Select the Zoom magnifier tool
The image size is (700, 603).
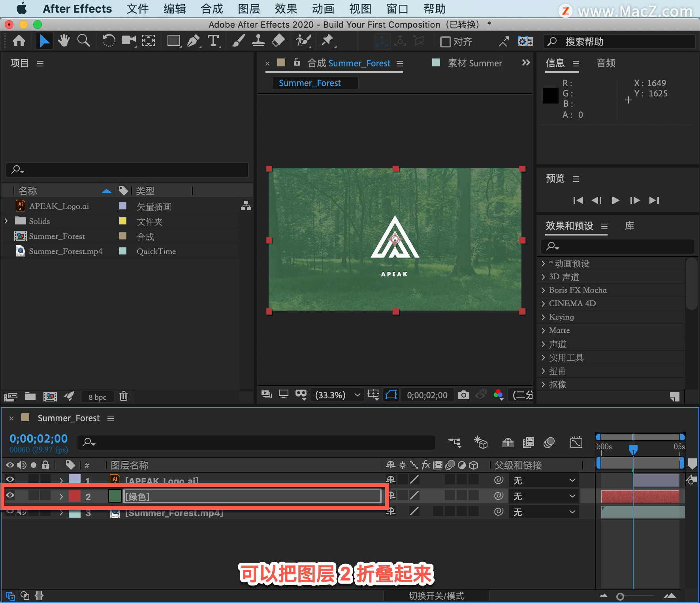click(x=83, y=41)
